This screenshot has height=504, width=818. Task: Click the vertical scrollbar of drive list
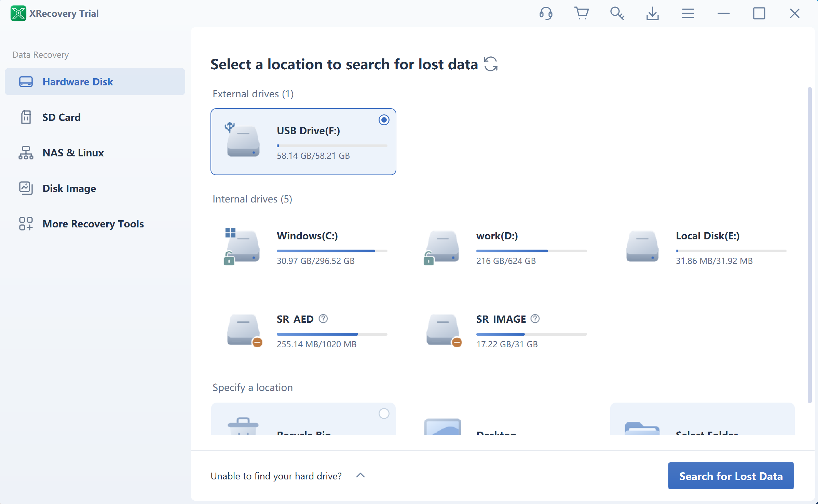pyautogui.click(x=809, y=245)
